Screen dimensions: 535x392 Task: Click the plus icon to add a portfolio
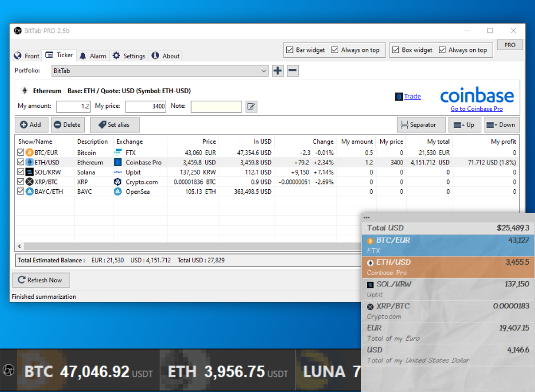click(x=278, y=70)
